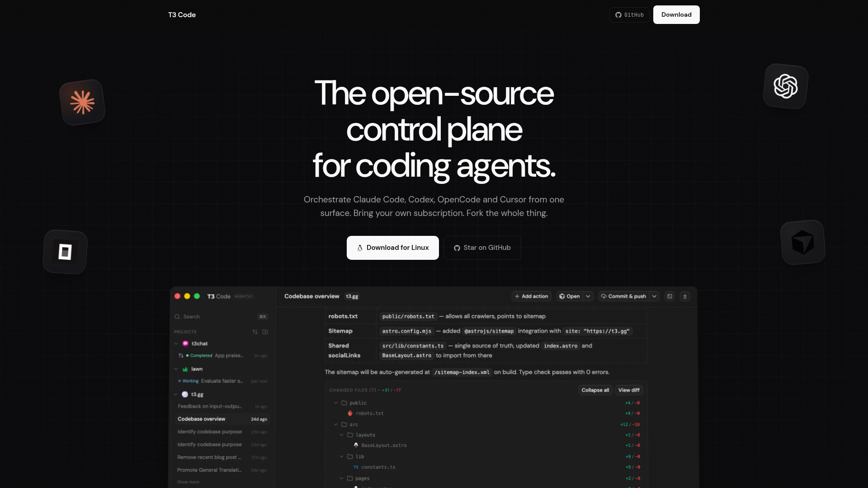
Task: Click the lib folder icon
Action: point(350,456)
